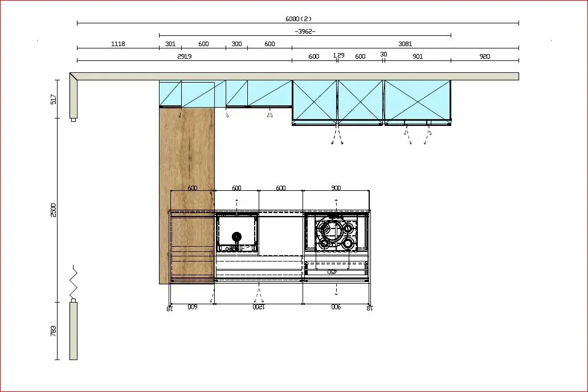Select the -3962- dimension text
588x392 pixels.
(305, 31)
